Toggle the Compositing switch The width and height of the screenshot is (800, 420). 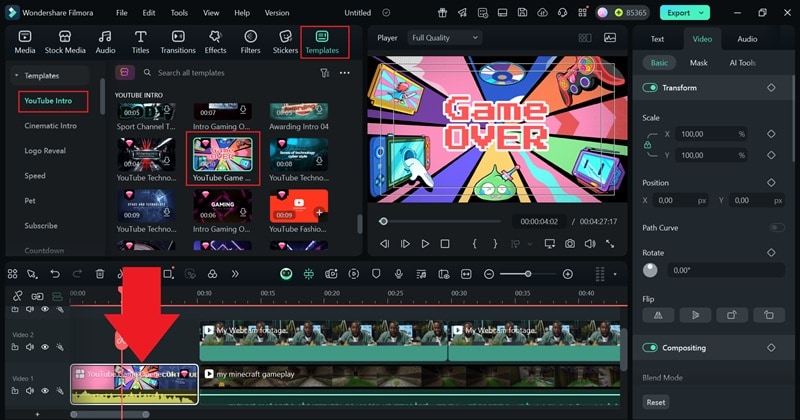click(x=649, y=348)
